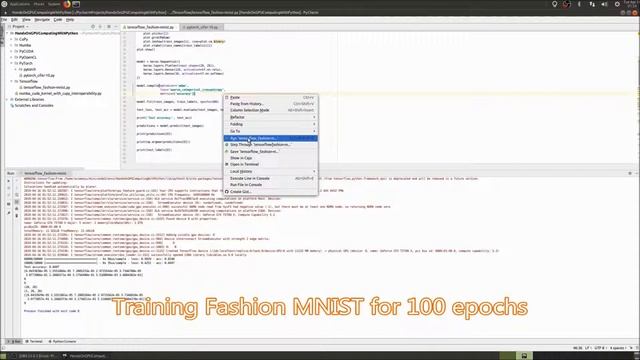Click the Bluetooth icon in system tray
This screenshot has height=360, width=640.
[579, 4]
